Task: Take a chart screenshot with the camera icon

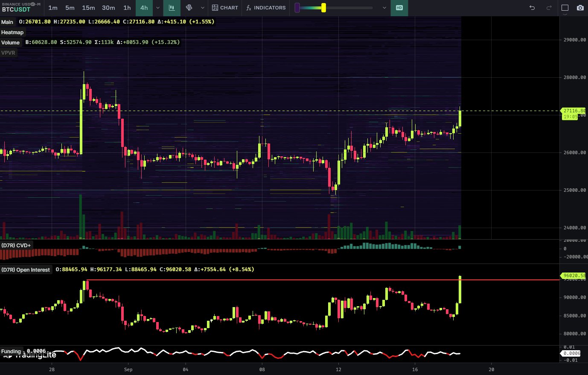Action: [x=579, y=8]
